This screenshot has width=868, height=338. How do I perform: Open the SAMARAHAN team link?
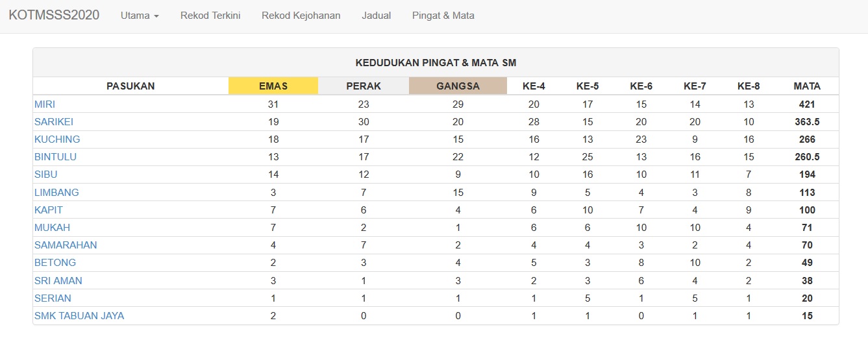click(x=66, y=245)
